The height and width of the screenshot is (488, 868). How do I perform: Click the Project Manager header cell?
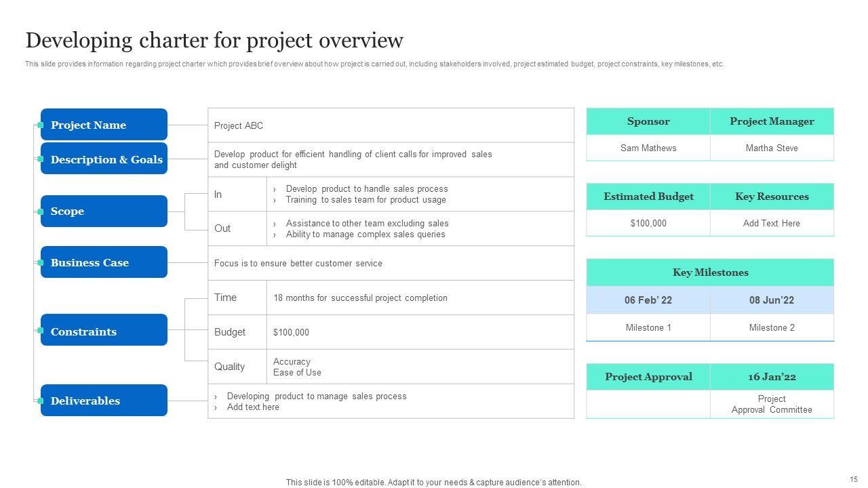tap(772, 121)
